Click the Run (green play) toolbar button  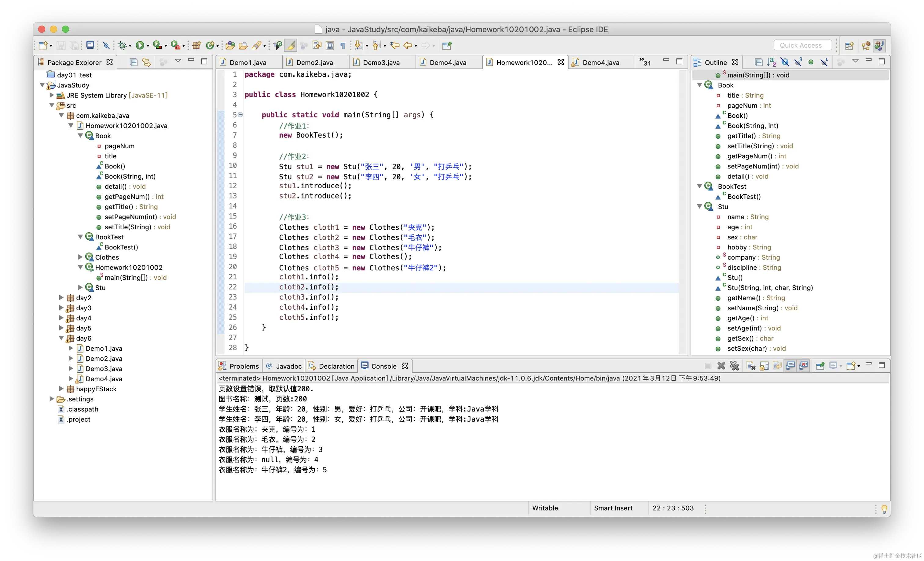(x=140, y=46)
